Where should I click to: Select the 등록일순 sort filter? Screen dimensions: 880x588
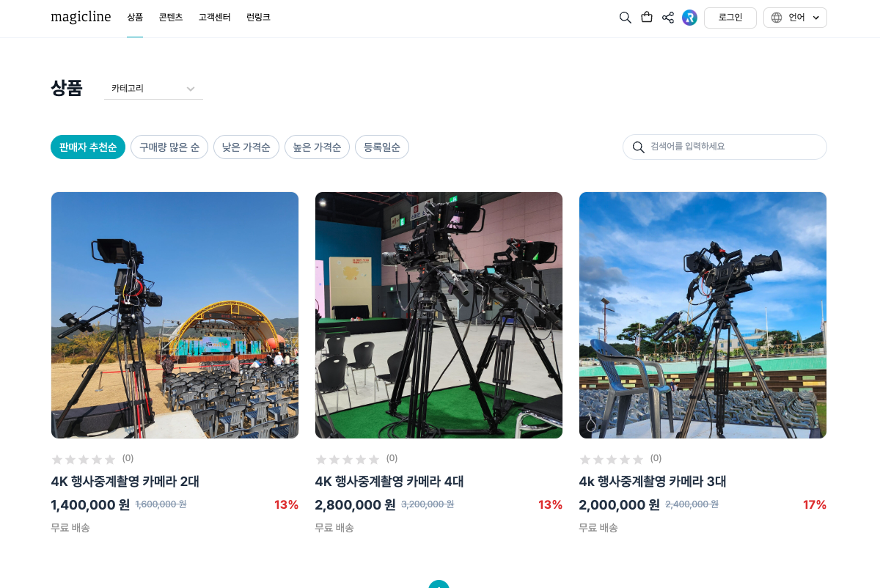pos(382,147)
